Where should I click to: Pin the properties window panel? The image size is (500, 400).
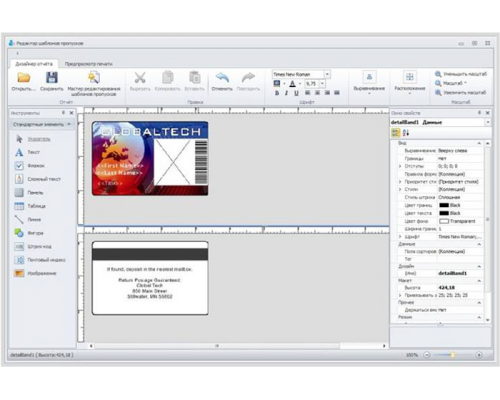click(479, 113)
